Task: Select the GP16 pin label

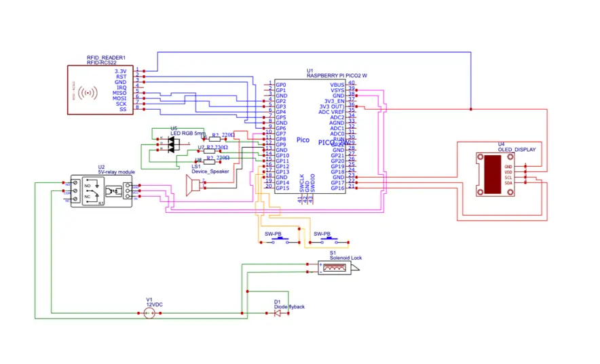Action: (338, 188)
